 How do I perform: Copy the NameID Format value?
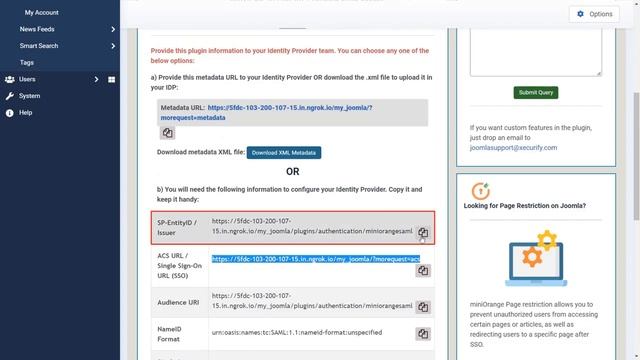(423, 334)
